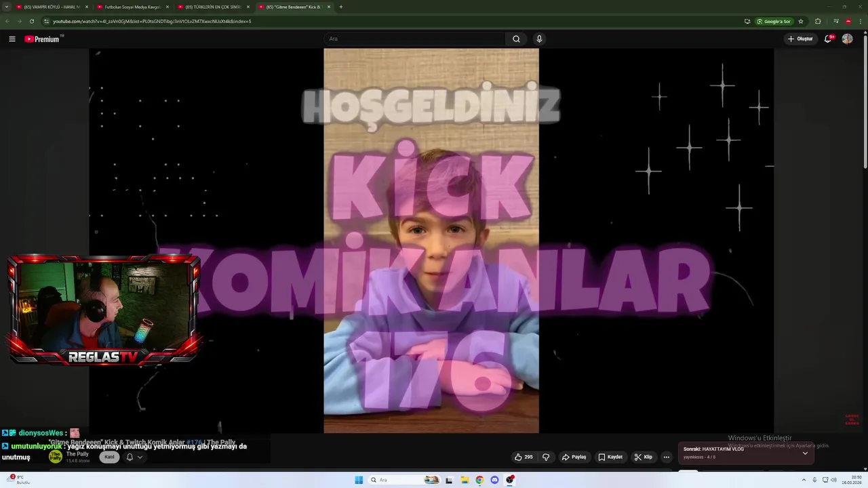
Task: Click the #176 hashtag in video title
Action: point(195,442)
